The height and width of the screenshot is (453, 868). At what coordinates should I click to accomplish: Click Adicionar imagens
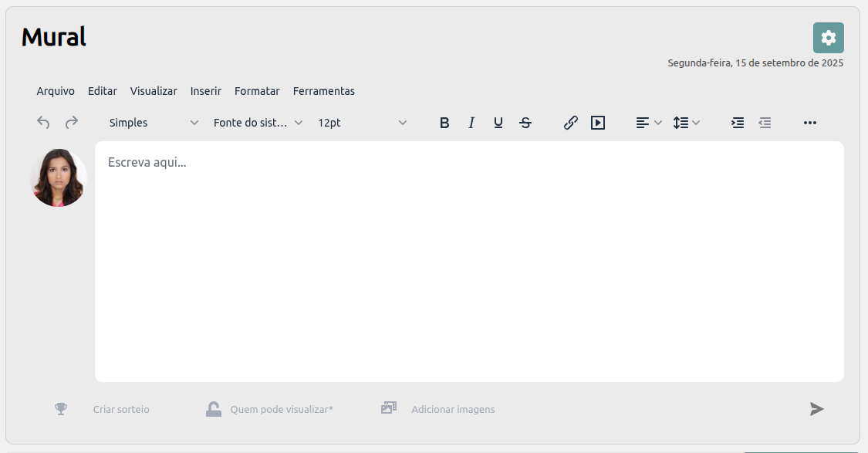pos(452,410)
